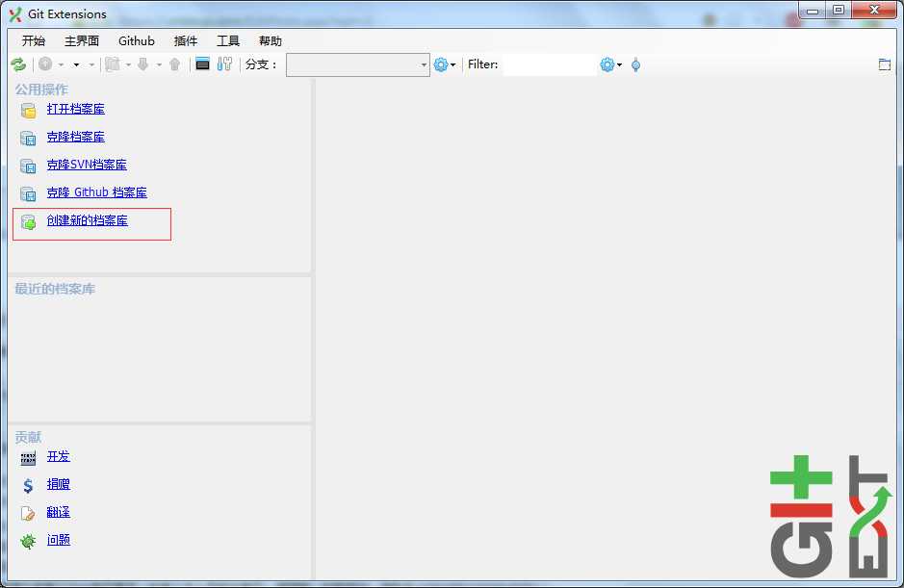Click the 问题 link
Image resolution: width=904 pixels, height=588 pixels.
(58, 540)
